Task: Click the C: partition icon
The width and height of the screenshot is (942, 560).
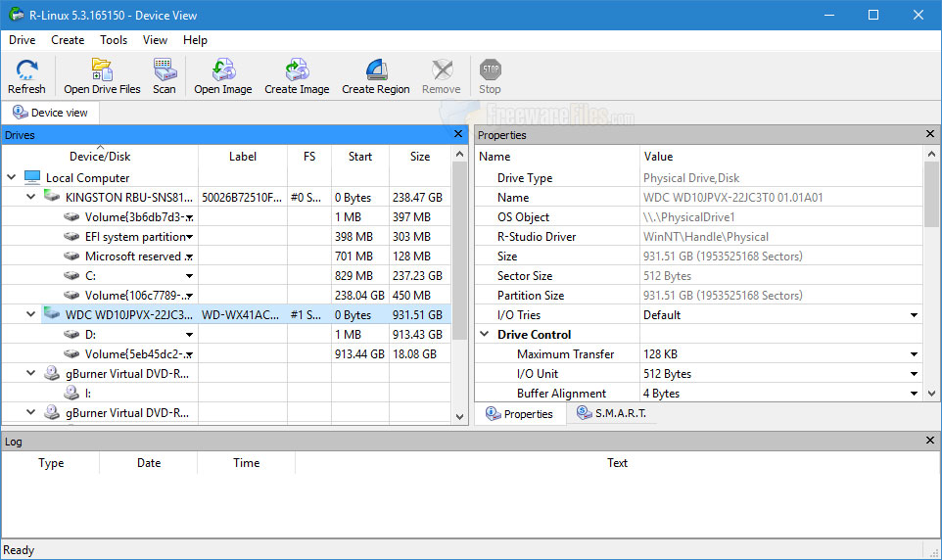Action: 71,276
